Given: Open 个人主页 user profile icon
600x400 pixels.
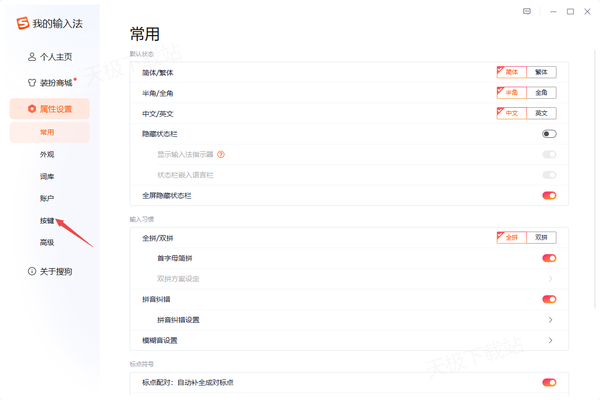Looking at the screenshot, I should tap(32, 57).
